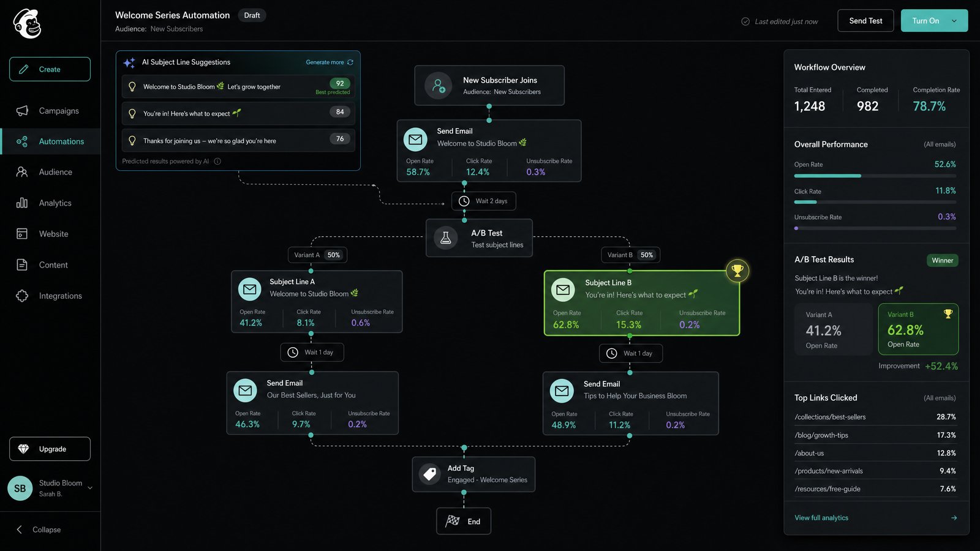Click the gold trophy badge on Subject Line B

coord(737,271)
